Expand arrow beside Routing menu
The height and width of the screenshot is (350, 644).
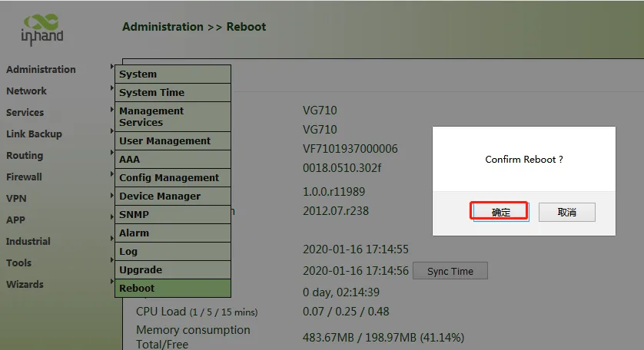tap(111, 152)
